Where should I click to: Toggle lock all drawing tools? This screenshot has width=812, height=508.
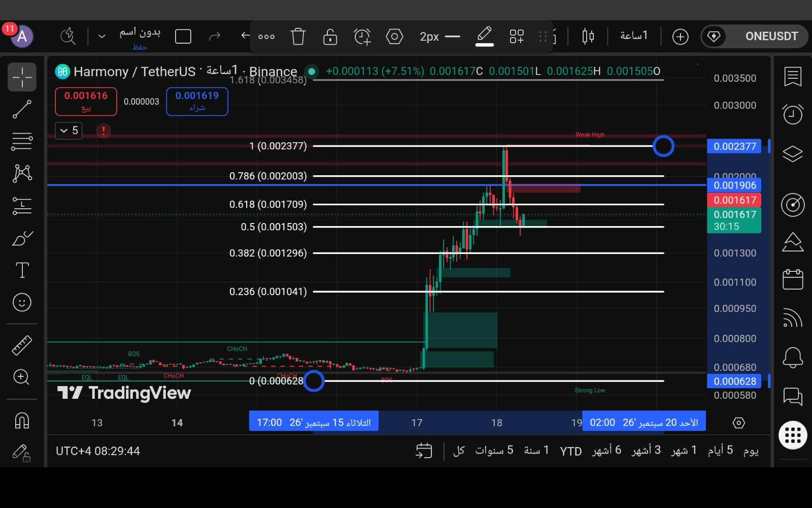coord(22,453)
